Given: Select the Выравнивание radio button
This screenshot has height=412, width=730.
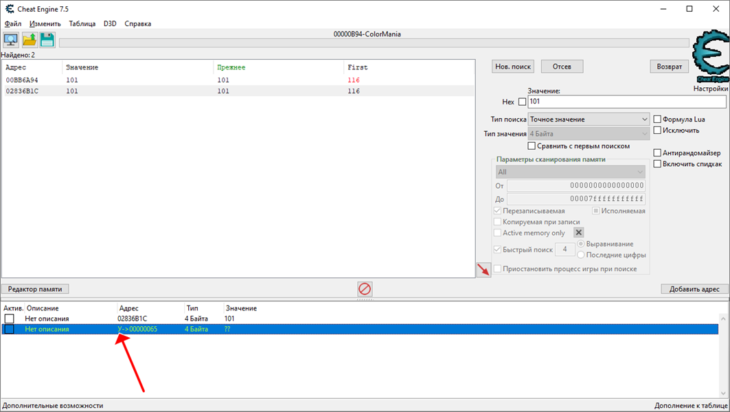Looking at the screenshot, I should click(581, 244).
